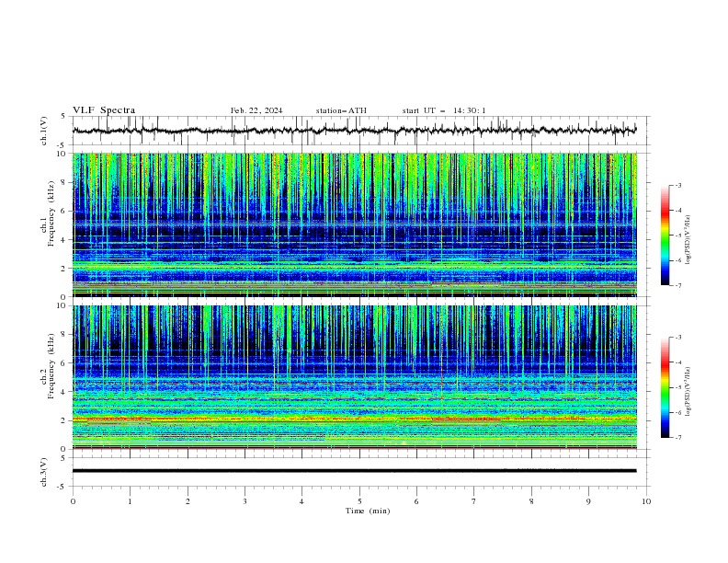The width and height of the screenshot is (728, 563).
Task: Click the "ch.3(V)" waveform axis label
Action: (44, 472)
